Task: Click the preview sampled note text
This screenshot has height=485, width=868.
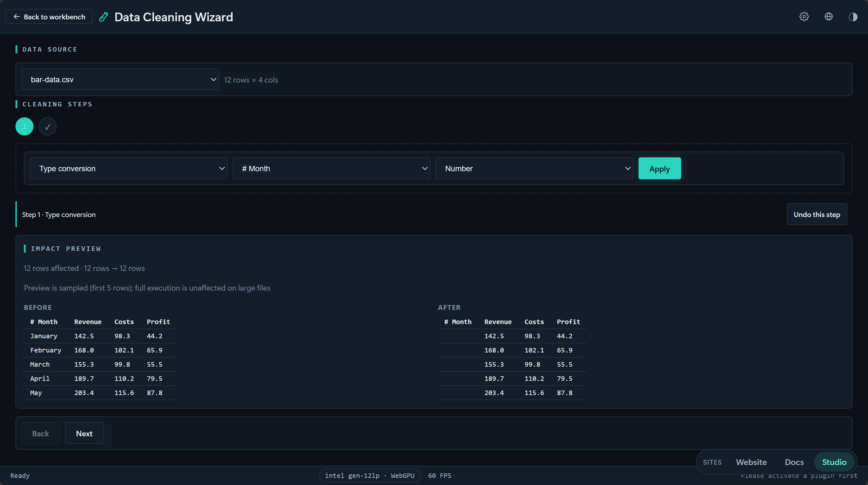Action: [147, 288]
